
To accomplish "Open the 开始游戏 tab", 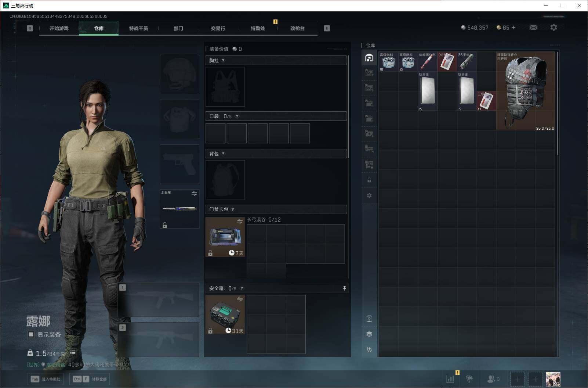I will click(59, 28).
